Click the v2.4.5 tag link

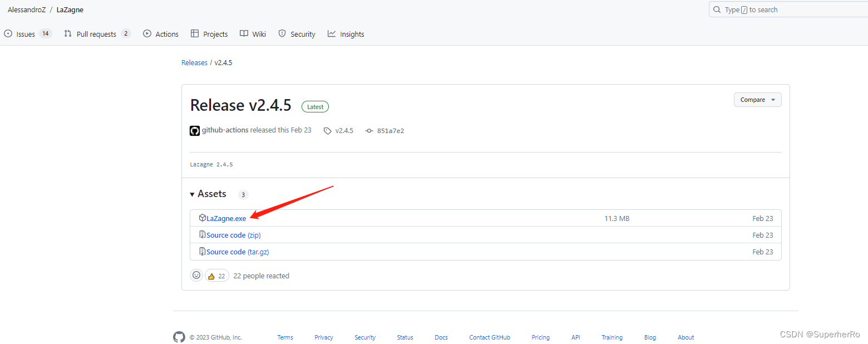click(x=344, y=131)
